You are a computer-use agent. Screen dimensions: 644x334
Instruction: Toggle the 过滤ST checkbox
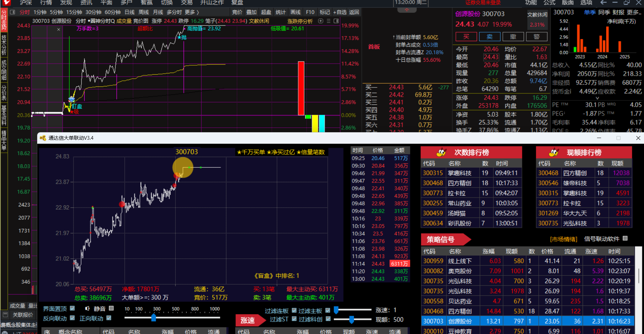coord(294,319)
